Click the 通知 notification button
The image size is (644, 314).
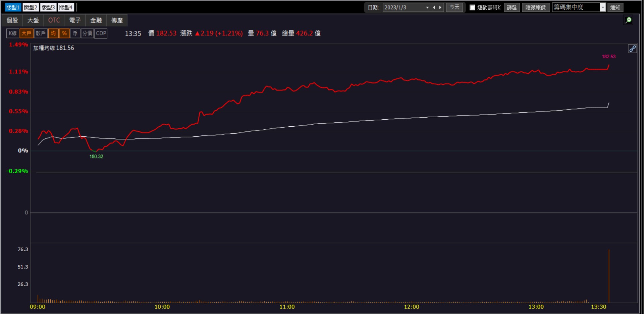(615, 7)
